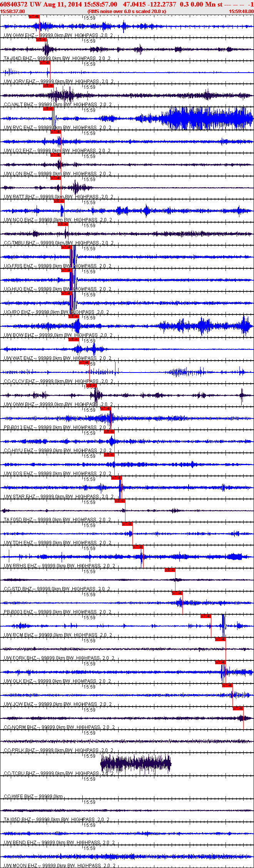Select the 'CC TCBU BHZ' station label
This screenshot has height=868, width=254.
[x=20, y=773]
